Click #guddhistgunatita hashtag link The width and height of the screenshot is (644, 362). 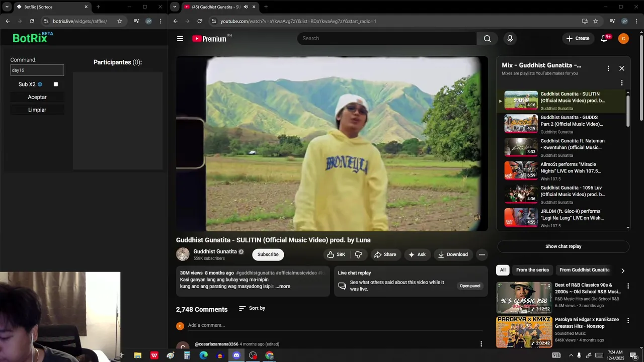255,273
